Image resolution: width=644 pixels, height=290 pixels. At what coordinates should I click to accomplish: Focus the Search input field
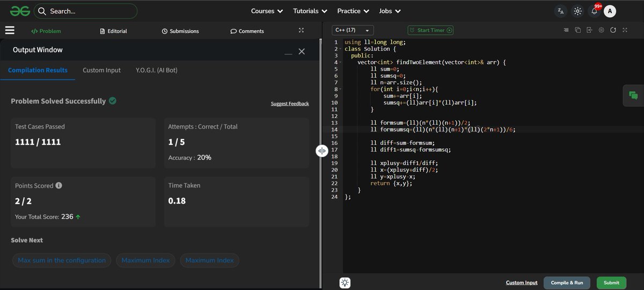(85, 11)
